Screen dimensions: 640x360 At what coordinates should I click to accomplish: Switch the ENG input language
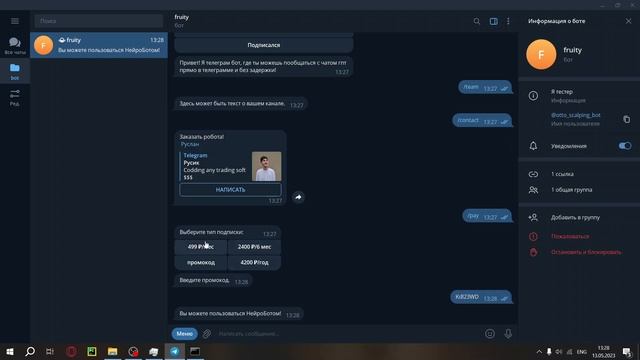(582, 352)
